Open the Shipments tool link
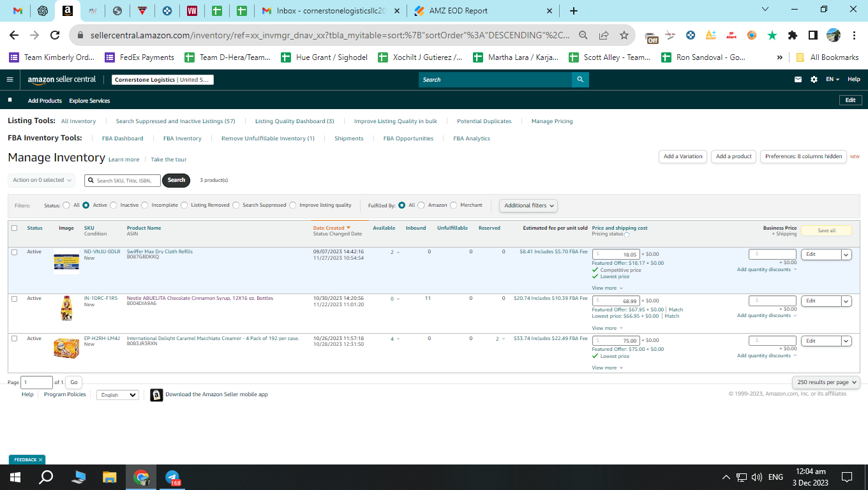This screenshot has height=490, width=868. click(x=349, y=138)
